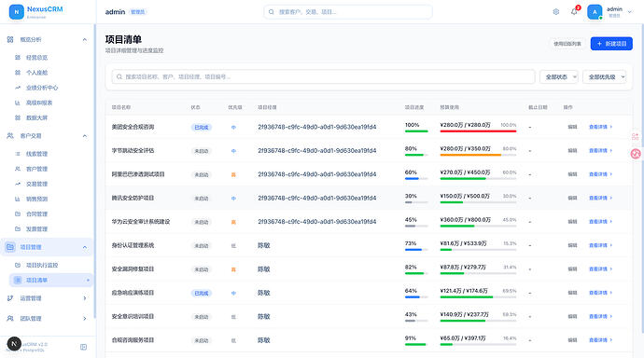Click the magnifier icon in the global search

[x=271, y=12]
